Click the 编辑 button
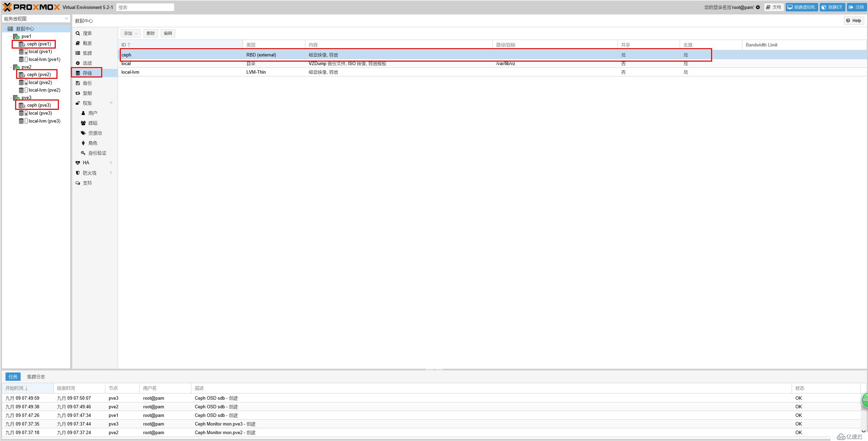Viewport: 868px width, 441px height. click(x=168, y=33)
